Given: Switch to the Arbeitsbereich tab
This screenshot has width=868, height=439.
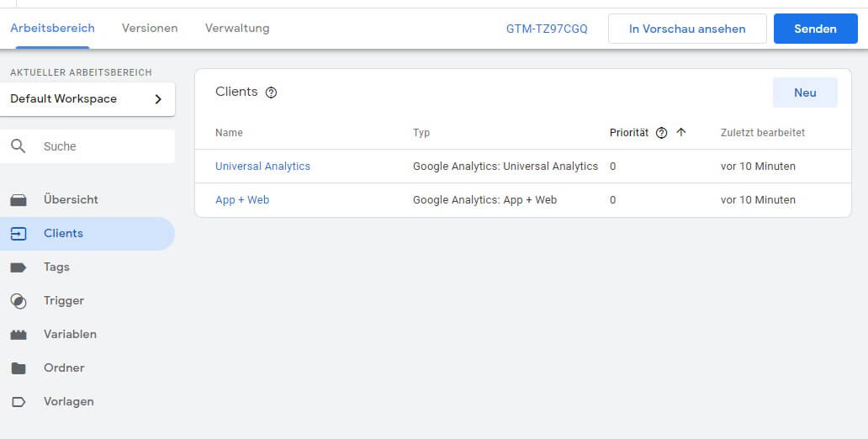Looking at the screenshot, I should [53, 29].
